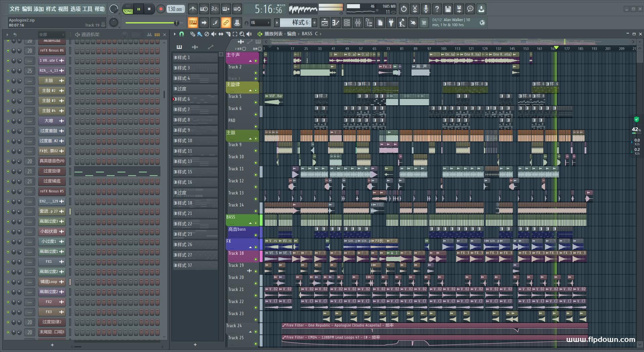
Task: Open the 编辑 (Edit) menu
Action: tap(27, 9)
